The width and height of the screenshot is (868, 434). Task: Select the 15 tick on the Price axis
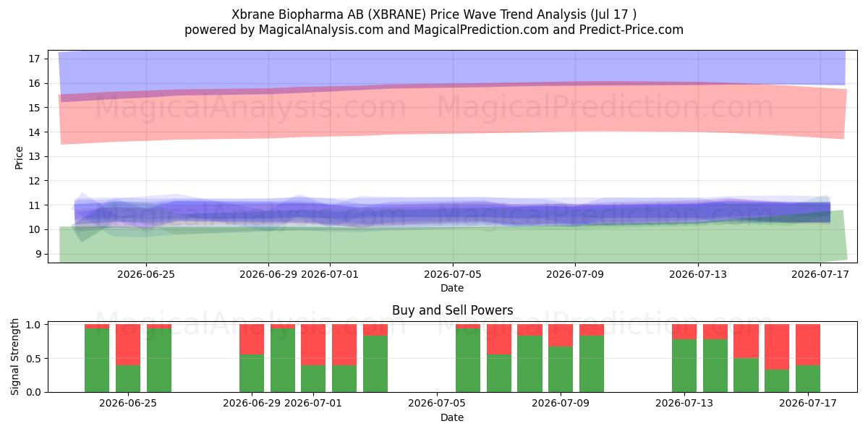click(x=33, y=108)
